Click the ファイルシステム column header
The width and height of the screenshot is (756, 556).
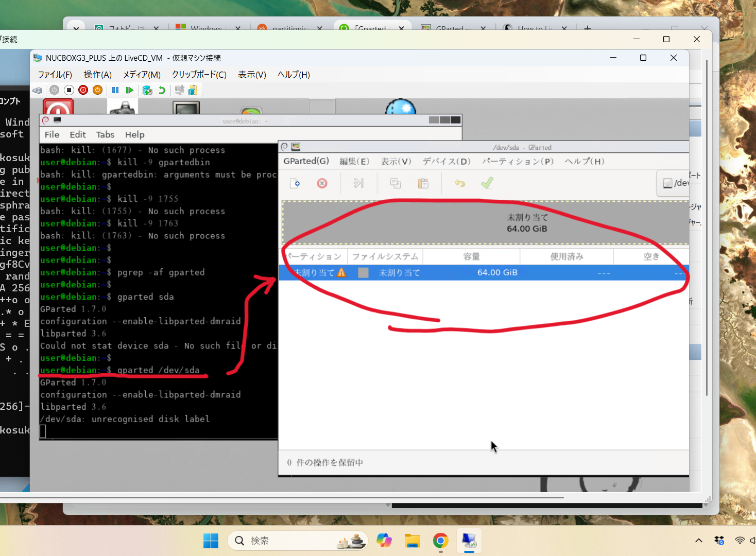coord(385,256)
